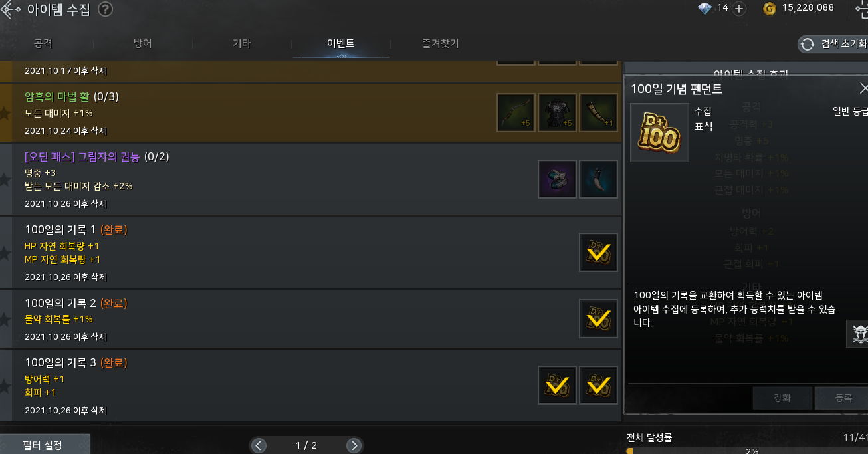Click the 등록 register button
868x454 pixels.
841,398
